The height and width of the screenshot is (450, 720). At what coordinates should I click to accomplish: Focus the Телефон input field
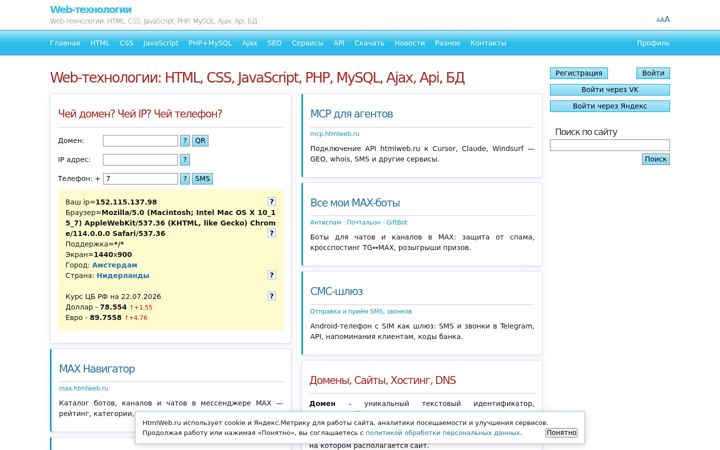tap(140, 179)
